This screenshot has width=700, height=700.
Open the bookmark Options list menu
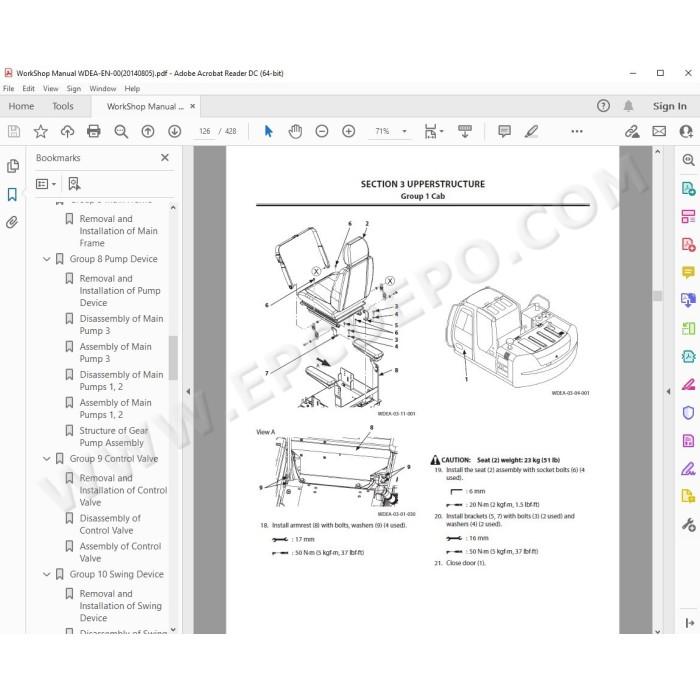click(x=46, y=184)
